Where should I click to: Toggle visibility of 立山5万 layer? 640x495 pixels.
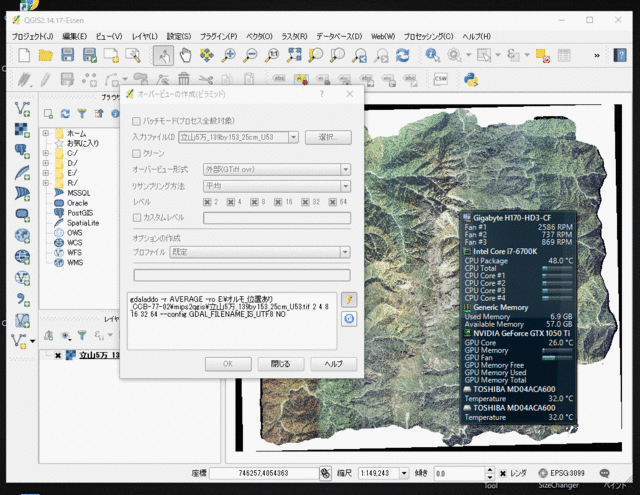(58, 355)
